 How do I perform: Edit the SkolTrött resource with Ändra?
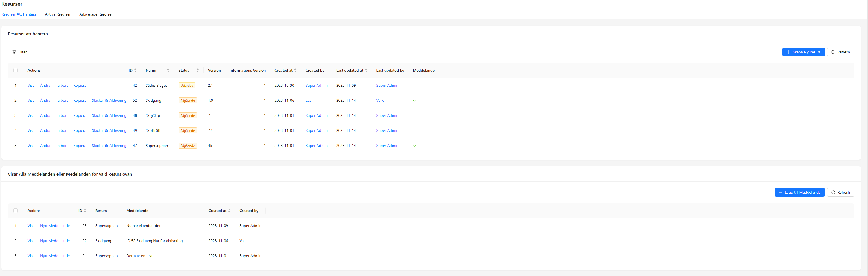(45, 131)
